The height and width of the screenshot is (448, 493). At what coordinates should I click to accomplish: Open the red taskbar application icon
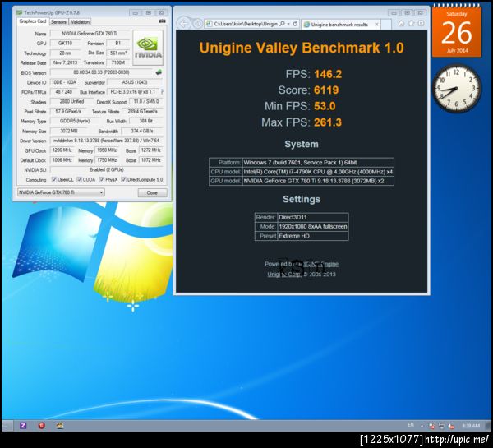tap(42, 425)
